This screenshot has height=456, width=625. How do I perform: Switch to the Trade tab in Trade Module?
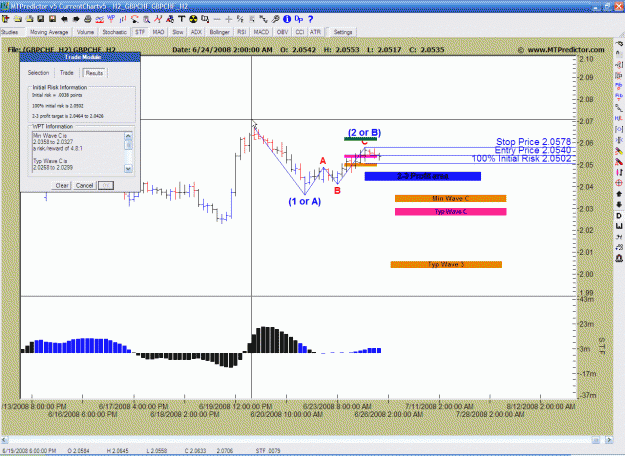tap(67, 73)
